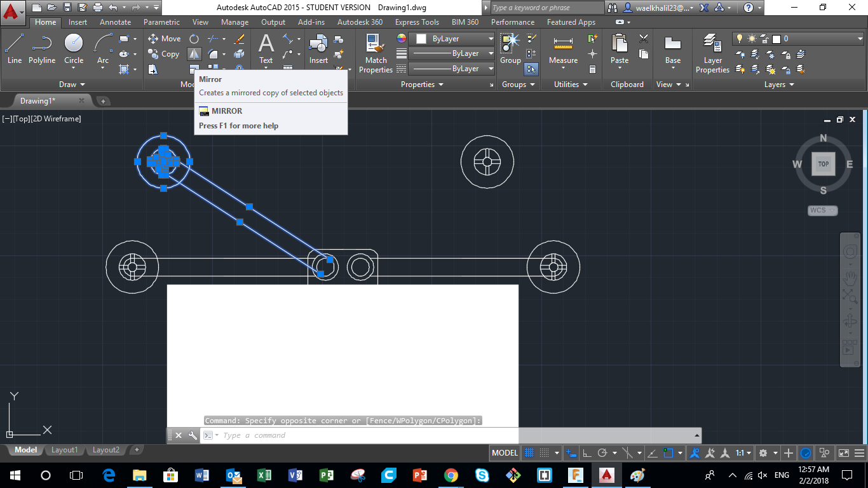Image resolution: width=868 pixels, height=488 pixels.
Task: Open the Paste options dropdown arrow
Action: pos(620,67)
